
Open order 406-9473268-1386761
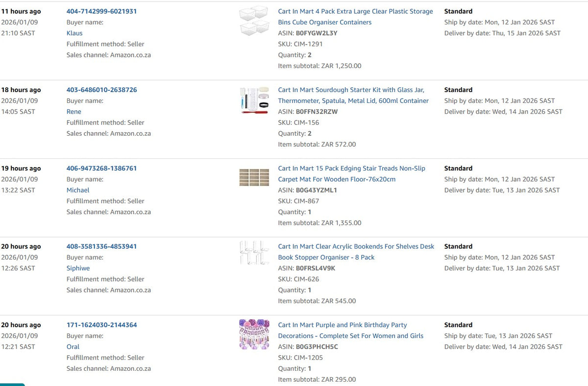click(101, 168)
